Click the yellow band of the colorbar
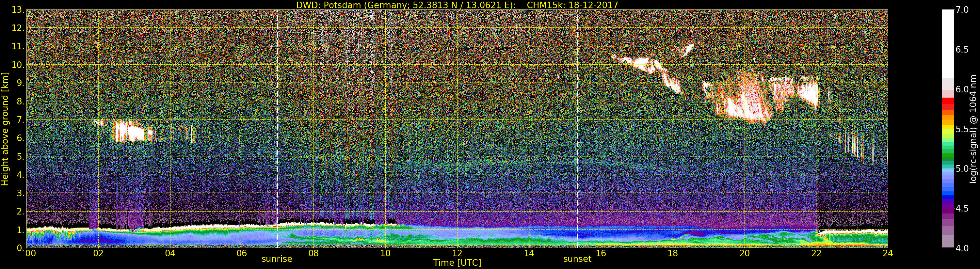The image size is (980, 269). point(948,127)
